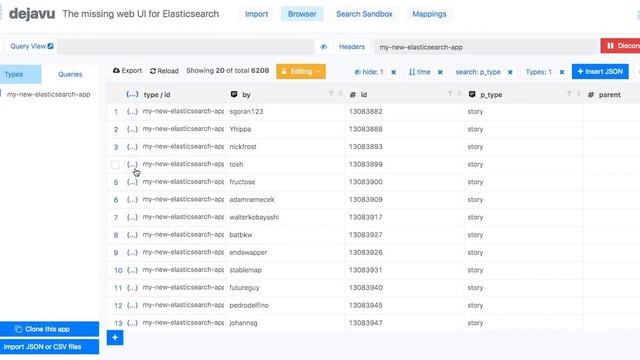Tick the checkbox on the tosh row

coord(116,165)
